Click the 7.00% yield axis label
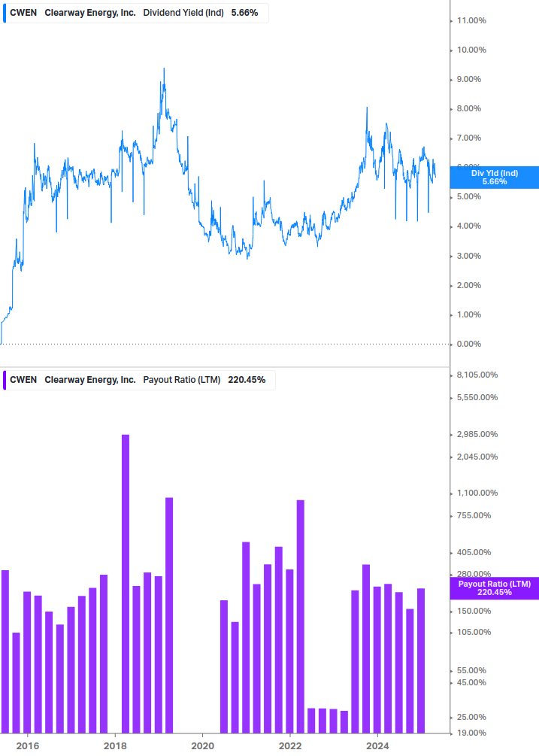Screen dimensions: 539x756 tap(468, 138)
